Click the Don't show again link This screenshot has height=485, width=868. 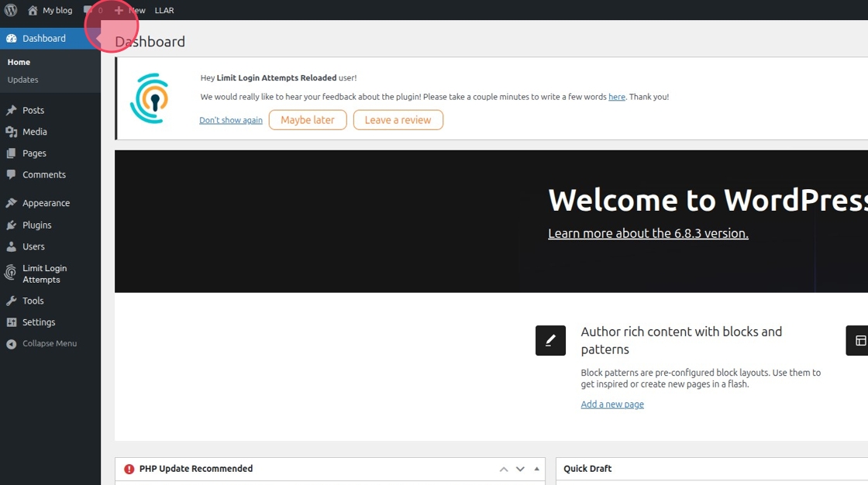pos(231,120)
